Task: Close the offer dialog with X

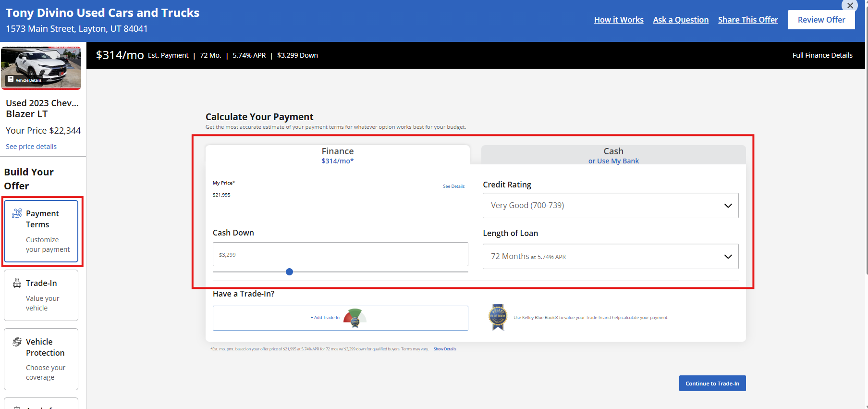Action: 850,6
